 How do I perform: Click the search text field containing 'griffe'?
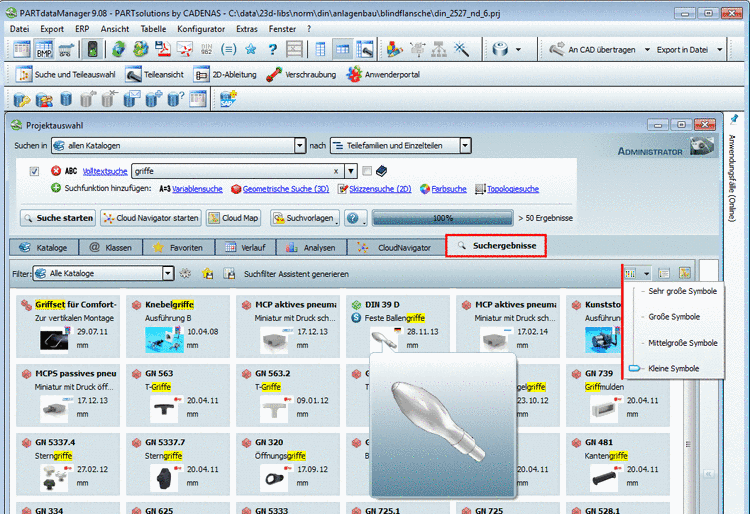pyautogui.click(x=238, y=171)
